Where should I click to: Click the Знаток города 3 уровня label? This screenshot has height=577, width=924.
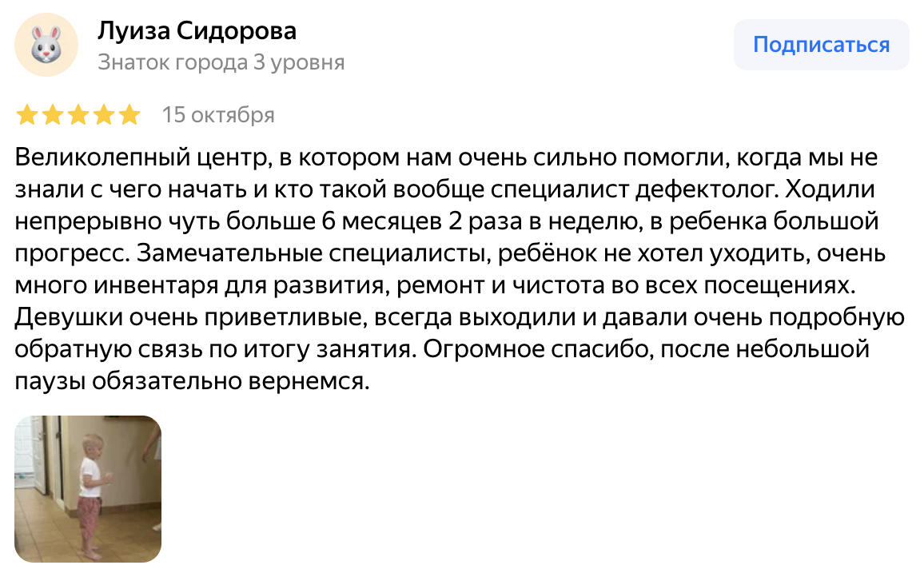[221, 62]
